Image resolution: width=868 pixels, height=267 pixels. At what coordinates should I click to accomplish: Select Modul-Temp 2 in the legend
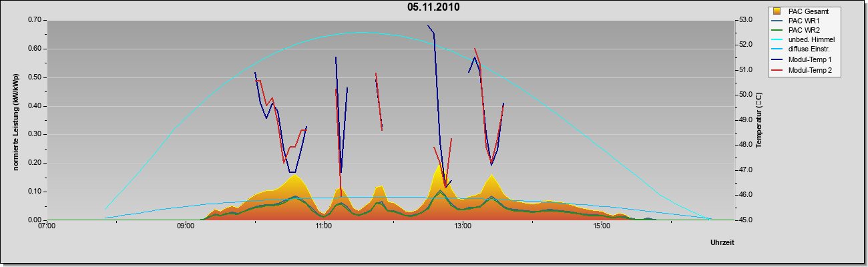pos(803,70)
